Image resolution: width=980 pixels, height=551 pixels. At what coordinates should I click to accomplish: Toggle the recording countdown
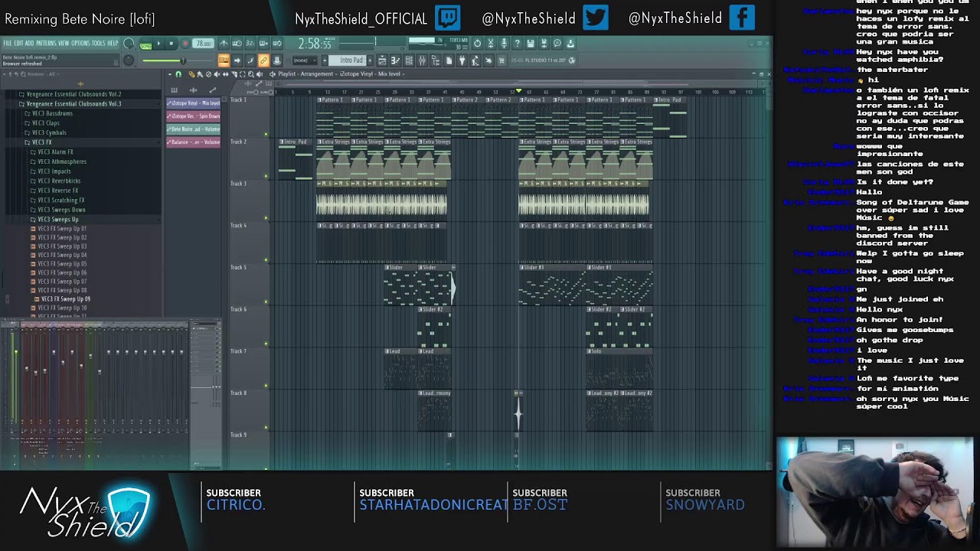[250, 44]
